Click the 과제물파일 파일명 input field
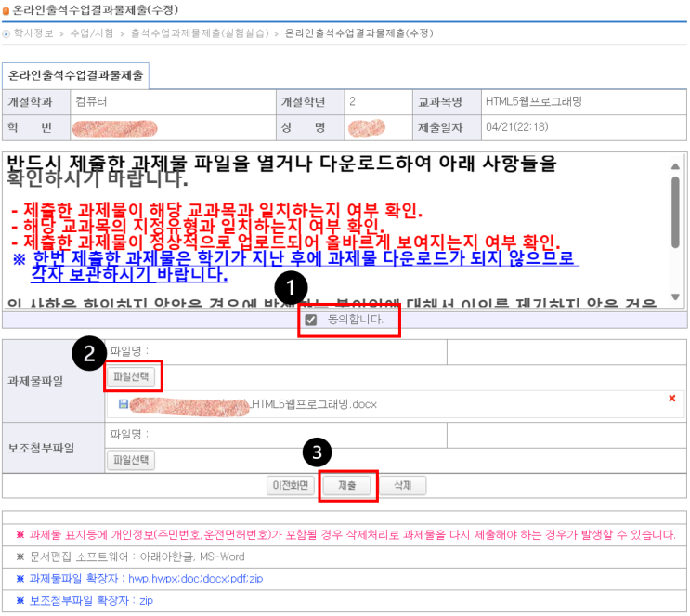This screenshot has height=616, width=690. tap(277, 352)
